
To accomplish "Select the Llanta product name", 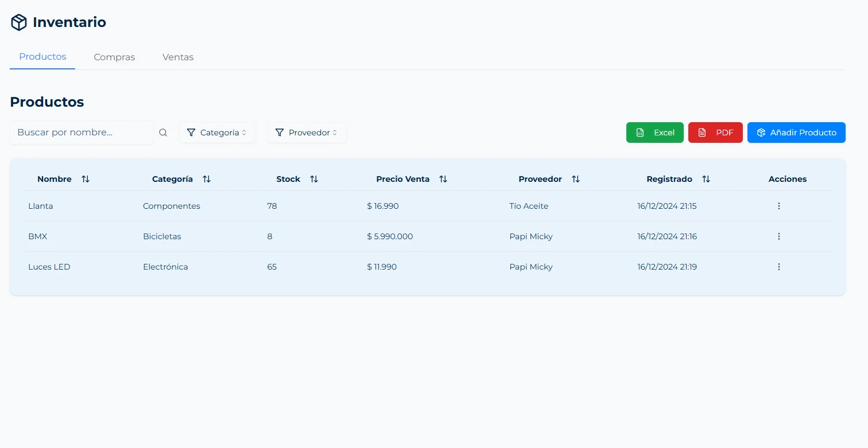I will [41, 206].
